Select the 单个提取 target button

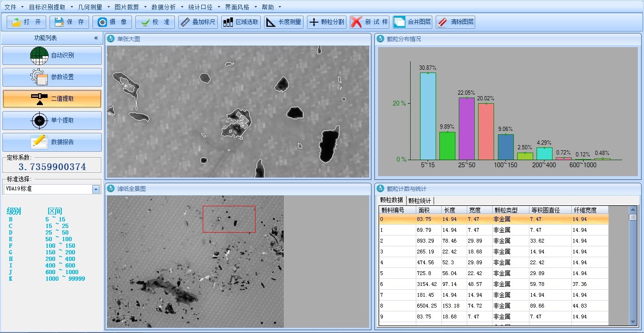click(x=52, y=121)
